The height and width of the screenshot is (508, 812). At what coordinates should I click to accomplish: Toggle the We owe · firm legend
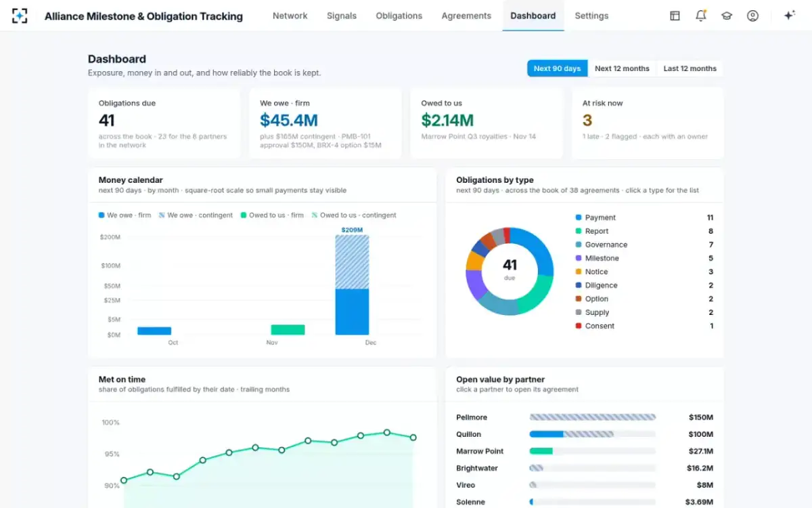(125, 215)
